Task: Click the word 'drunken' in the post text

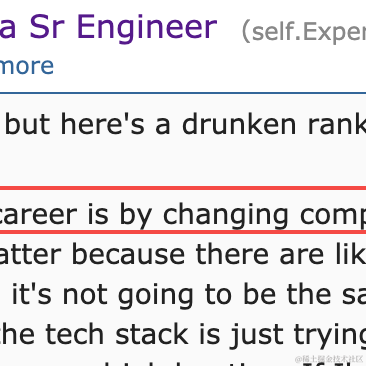Action: coord(239,124)
